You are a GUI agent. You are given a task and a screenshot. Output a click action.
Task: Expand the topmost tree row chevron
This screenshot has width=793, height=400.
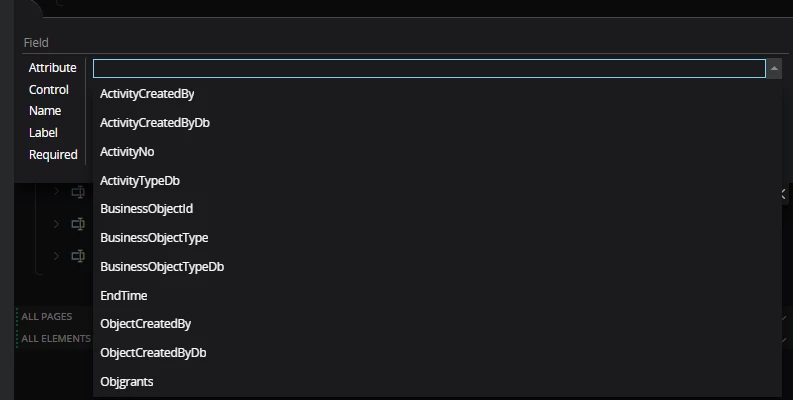[57, 192]
